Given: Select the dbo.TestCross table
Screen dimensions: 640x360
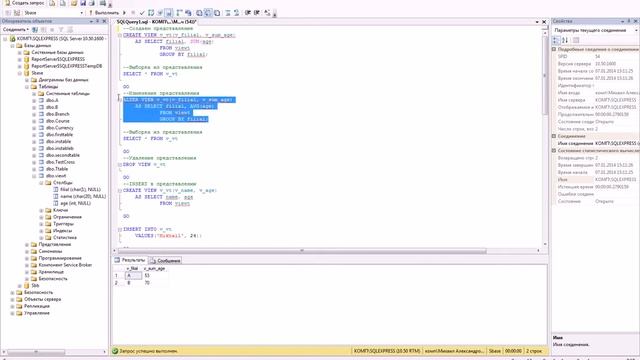Looking at the screenshot, I should coord(60,162).
